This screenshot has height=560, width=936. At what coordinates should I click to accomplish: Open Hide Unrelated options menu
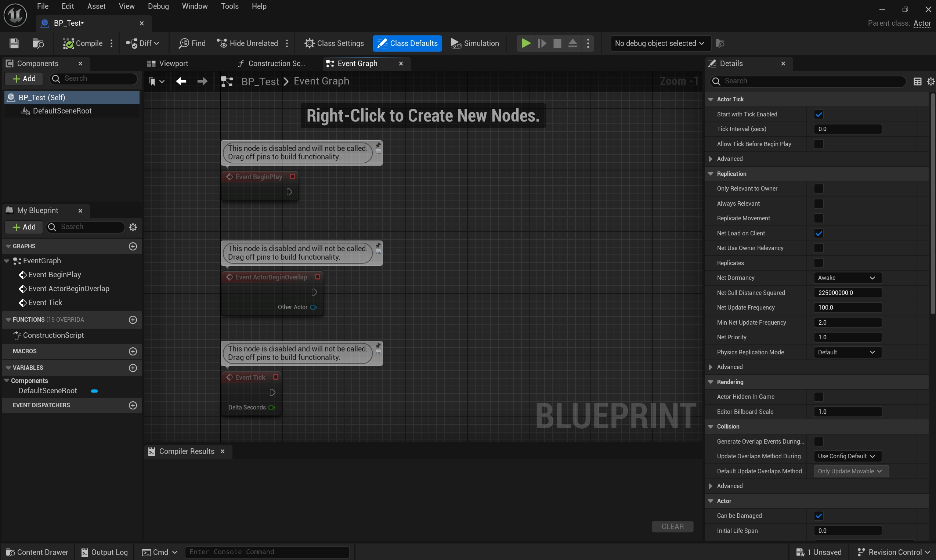(x=287, y=43)
